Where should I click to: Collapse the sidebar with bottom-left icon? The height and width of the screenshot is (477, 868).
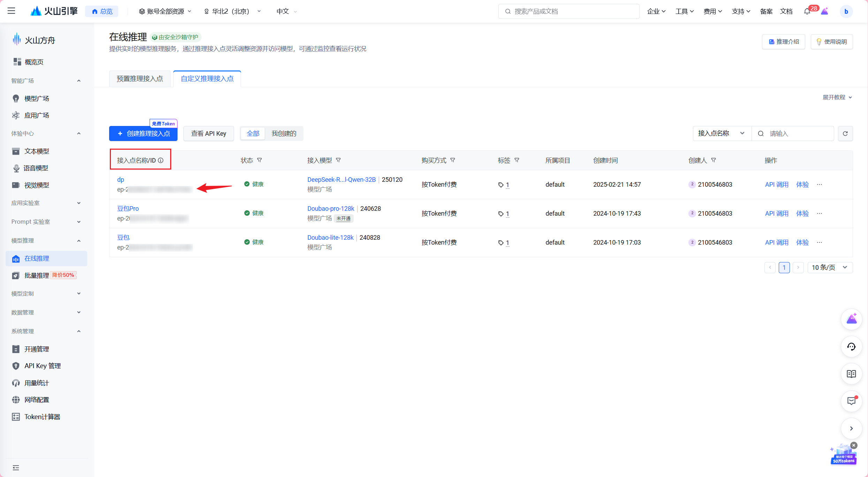point(16,468)
